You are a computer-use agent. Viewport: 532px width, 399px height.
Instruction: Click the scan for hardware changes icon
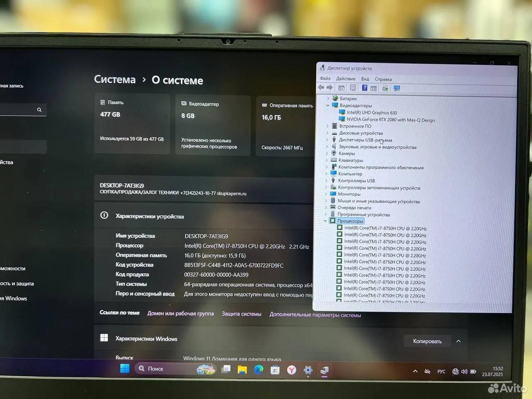385,88
